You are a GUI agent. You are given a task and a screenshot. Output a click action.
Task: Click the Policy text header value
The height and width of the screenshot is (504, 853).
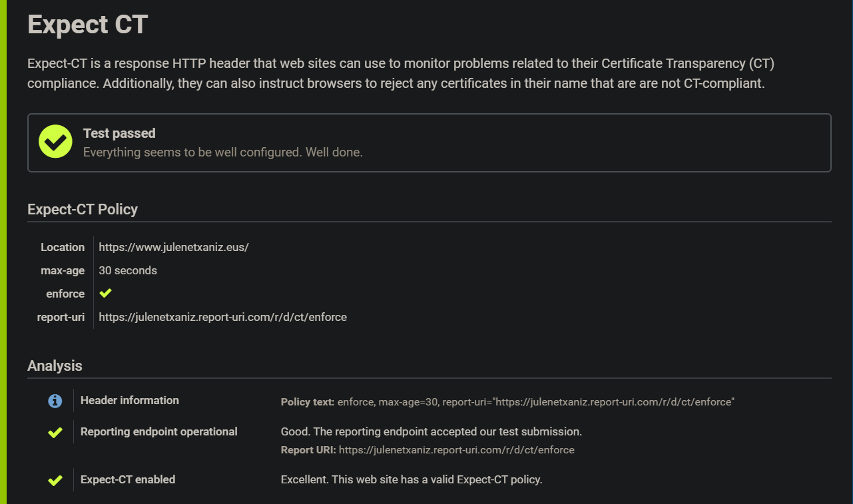(x=535, y=402)
